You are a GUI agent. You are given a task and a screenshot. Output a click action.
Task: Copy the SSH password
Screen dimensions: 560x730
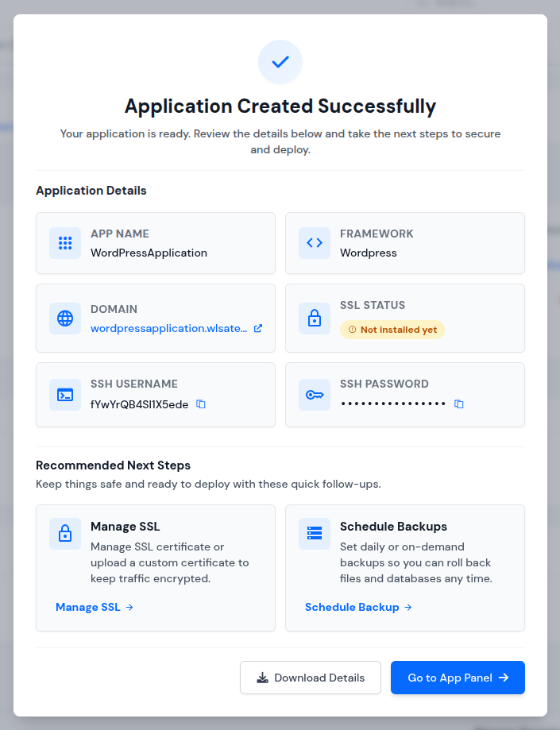[458, 404]
